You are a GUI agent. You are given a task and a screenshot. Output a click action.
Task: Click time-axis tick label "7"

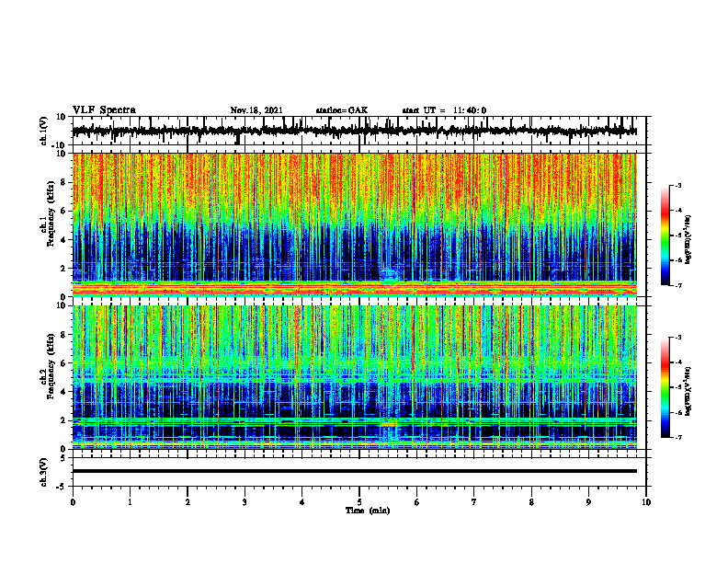(474, 502)
